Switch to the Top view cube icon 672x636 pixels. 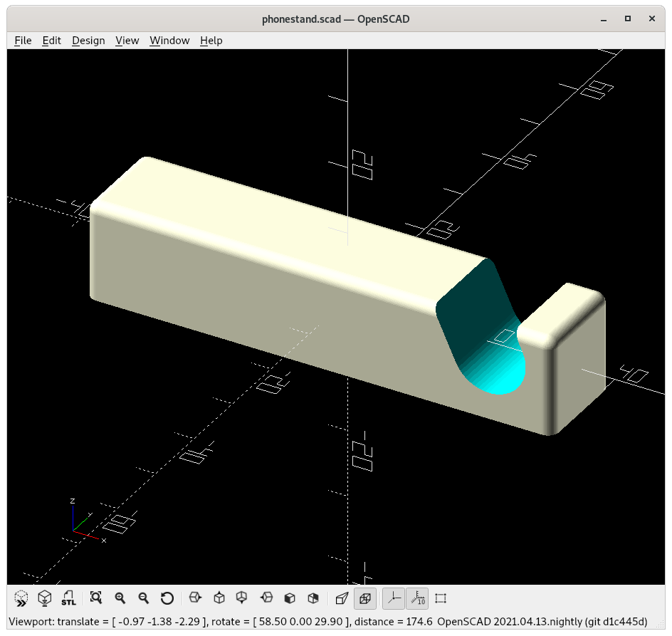click(219, 598)
